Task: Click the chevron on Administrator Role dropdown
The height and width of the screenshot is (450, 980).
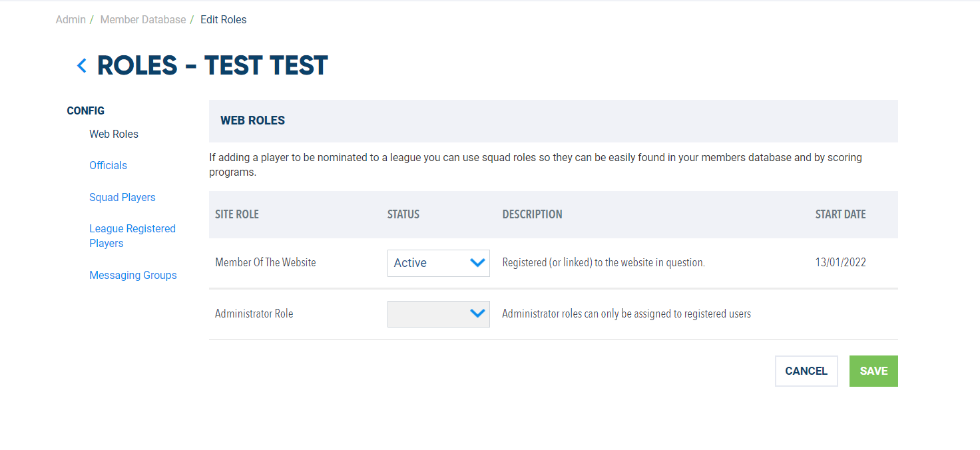Action: click(x=477, y=314)
